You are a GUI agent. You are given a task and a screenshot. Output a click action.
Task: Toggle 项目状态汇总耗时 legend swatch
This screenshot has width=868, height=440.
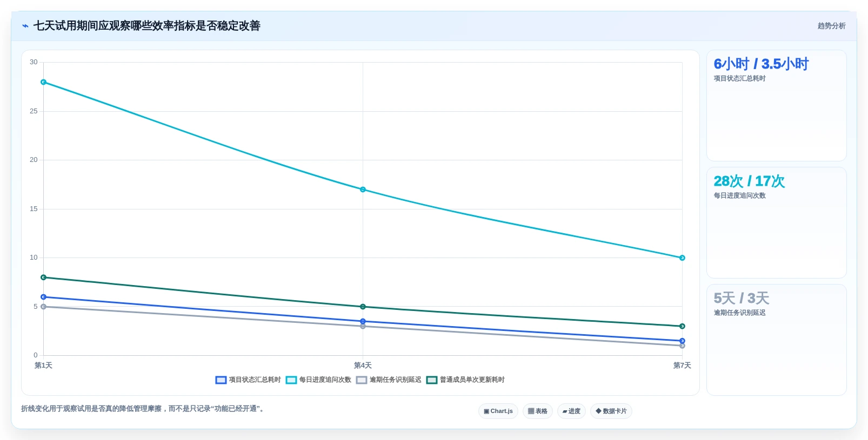[x=221, y=380]
